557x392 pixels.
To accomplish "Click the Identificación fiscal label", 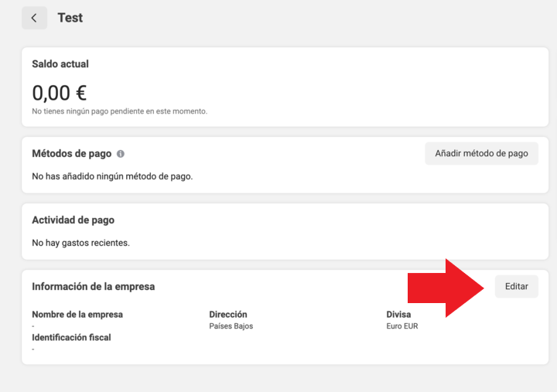I will click(x=71, y=337).
